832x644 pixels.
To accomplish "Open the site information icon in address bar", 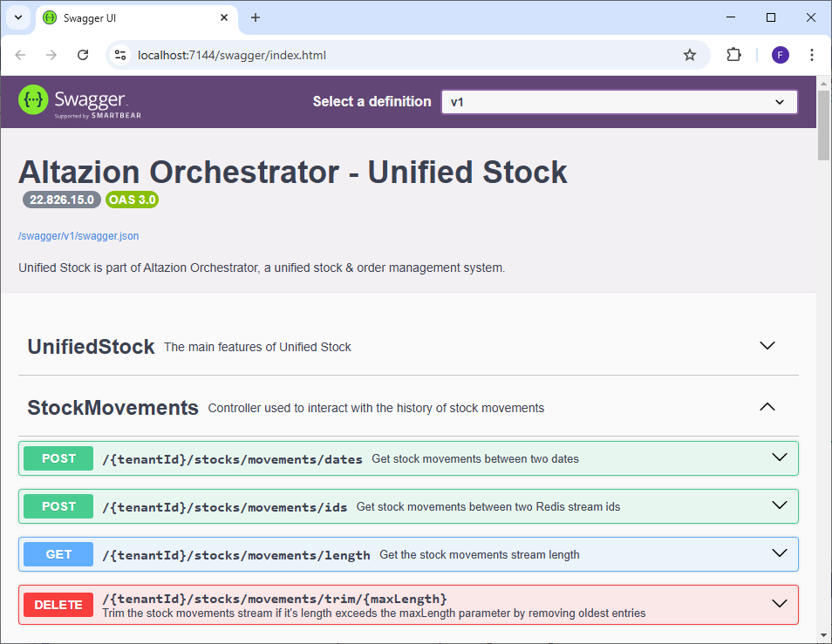I will click(x=120, y=55).
